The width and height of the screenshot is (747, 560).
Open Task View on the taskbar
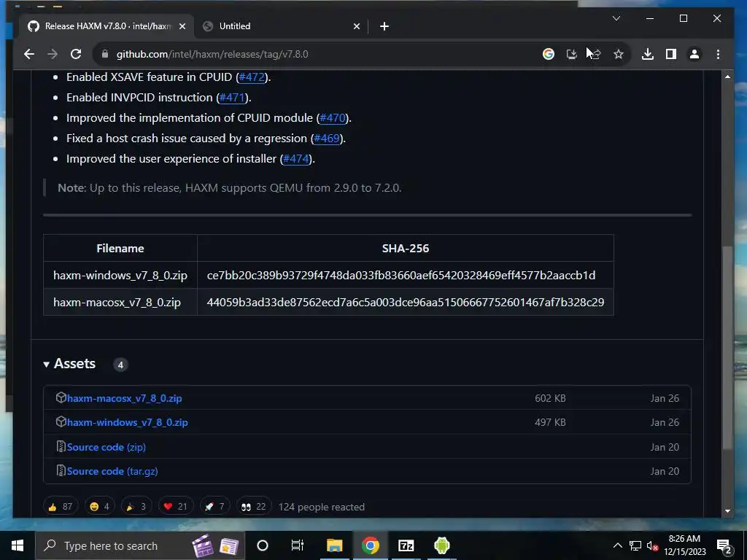(x=298, y=545)
